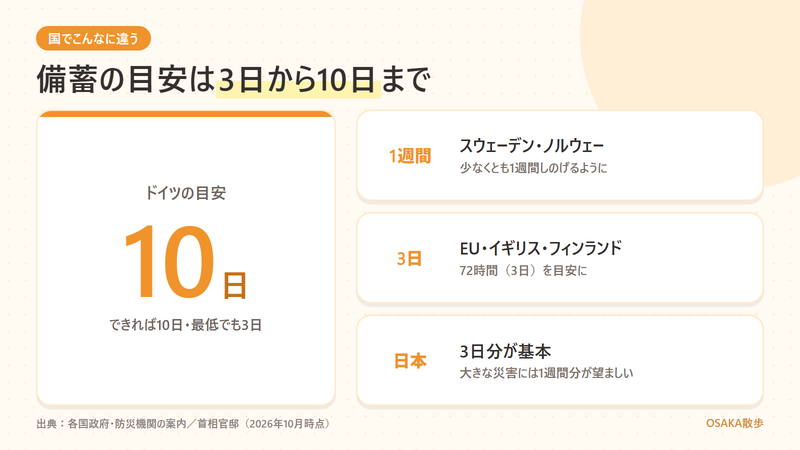
Task: Click the OSAKA散歩 brand label
Action: 735,423
